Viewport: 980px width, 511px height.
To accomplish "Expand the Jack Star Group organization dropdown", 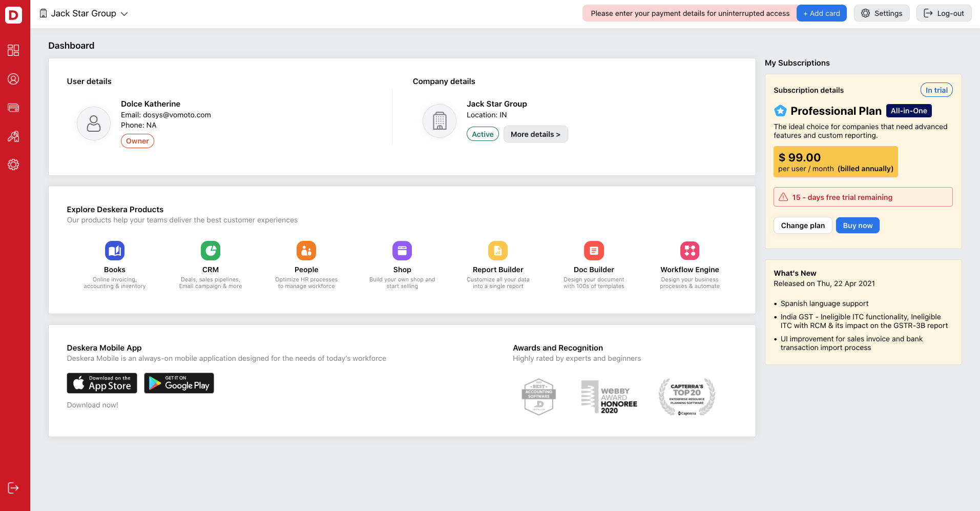I will point(124,14).
